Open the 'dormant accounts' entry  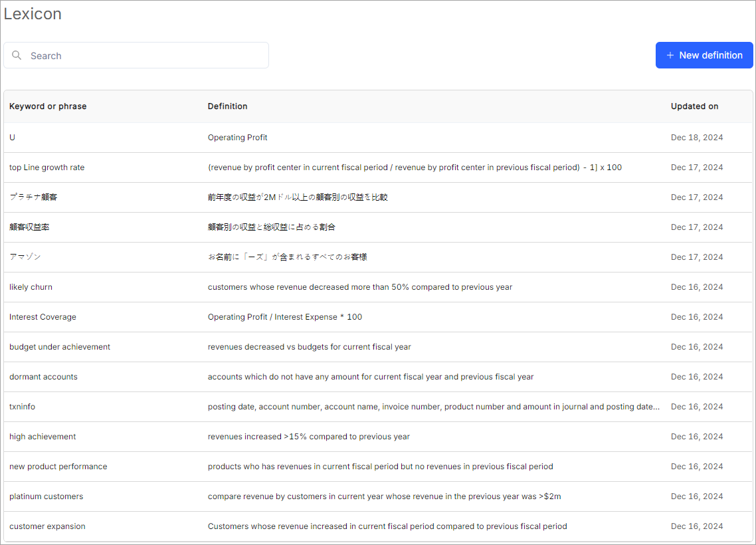(x=43, y=377)
